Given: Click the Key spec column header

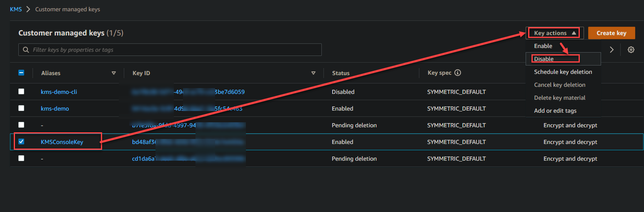Looking at the screenshot, I should tap(439, 73).
